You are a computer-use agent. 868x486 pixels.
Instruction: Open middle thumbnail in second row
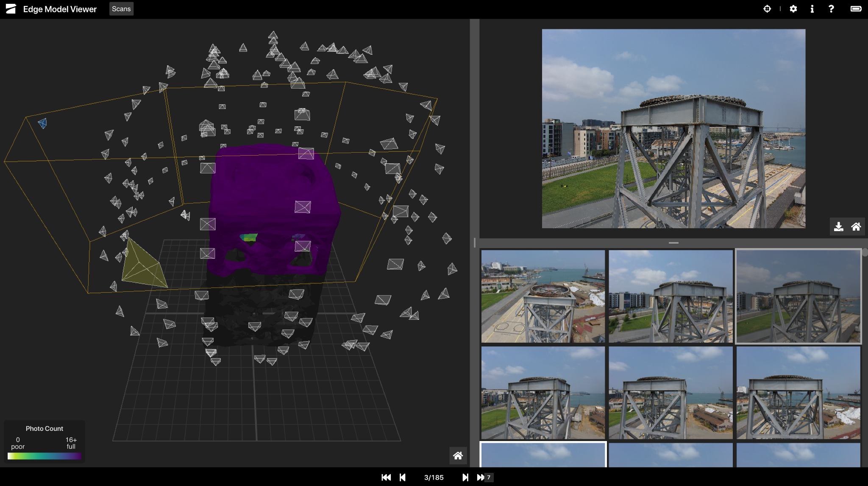tap(670, 393)
